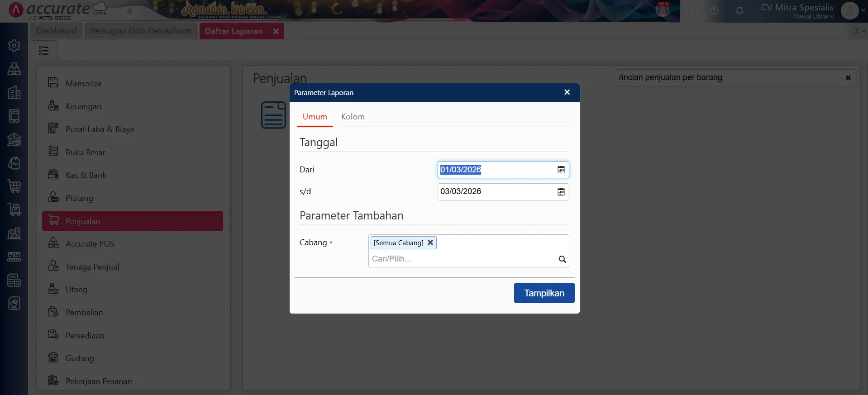Image resolution: width=868 pixels, height=395 pixels.
Task: Open the calendar picker for s/d date
Action: coord(561,192)
